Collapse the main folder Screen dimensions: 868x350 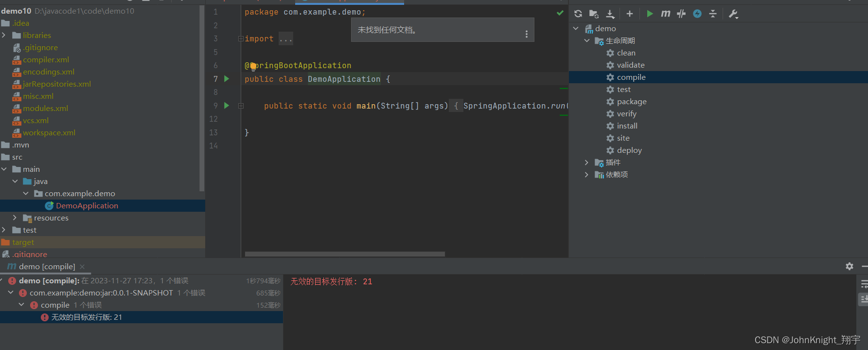coord(4,169)
